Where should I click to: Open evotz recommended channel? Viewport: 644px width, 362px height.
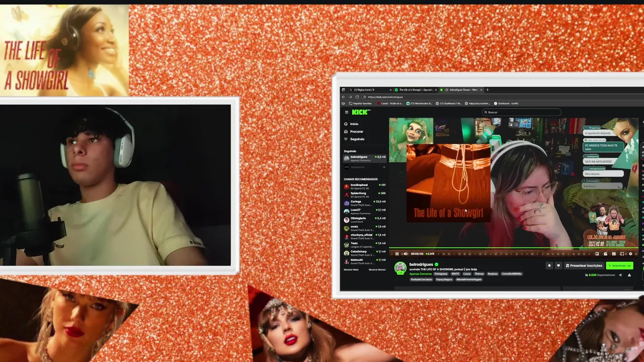point(365,228)
